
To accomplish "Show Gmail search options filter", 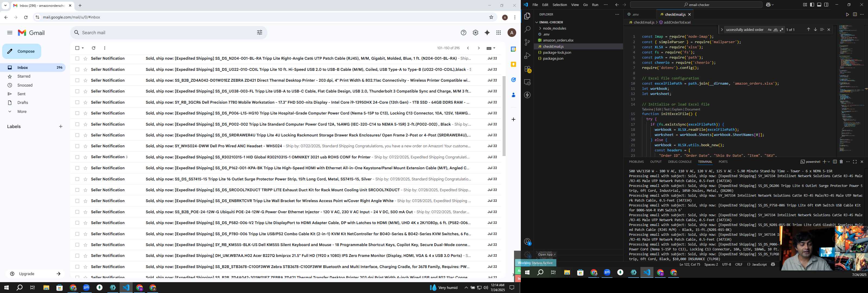I will pos(260,33).
